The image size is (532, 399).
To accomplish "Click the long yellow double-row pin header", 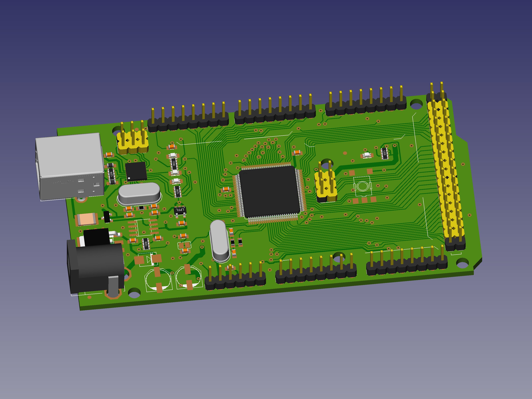I will (445, 166).
